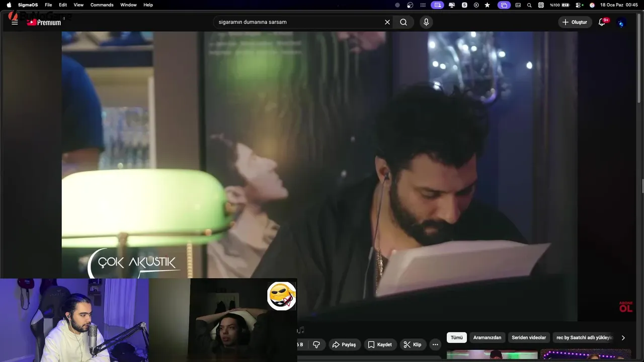644x362 pixels.
Task: Open the YouTube account avatar menu
Action: pos(621,23)
